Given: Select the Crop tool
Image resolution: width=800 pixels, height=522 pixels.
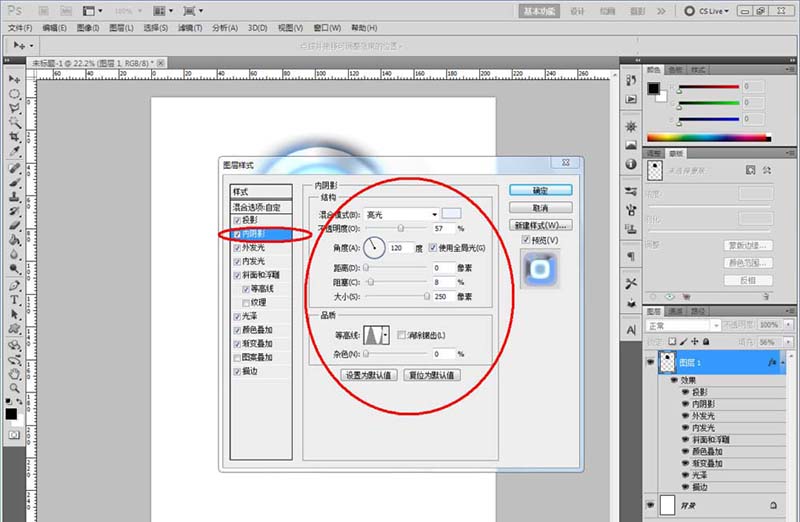Looking at the screenshot, I should tap(14, 137).
